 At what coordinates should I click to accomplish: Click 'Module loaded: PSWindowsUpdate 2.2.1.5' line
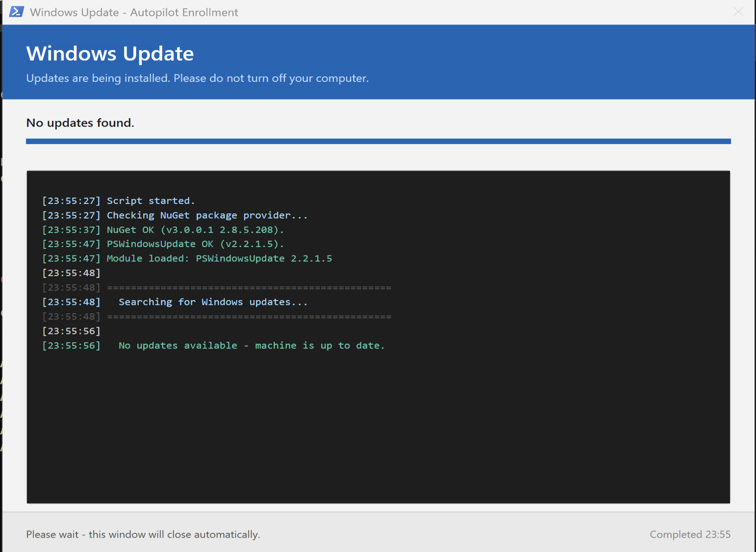(187, 258)
